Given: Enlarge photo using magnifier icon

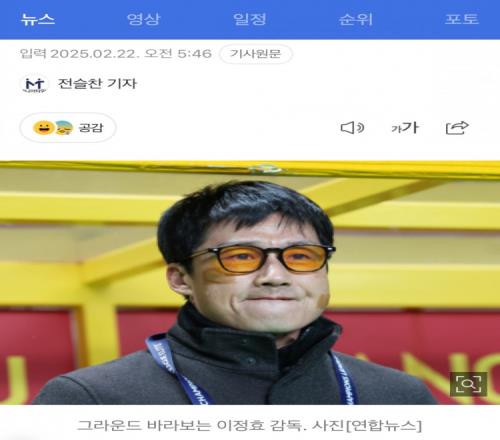Looking at the screenshot, I should coord(468,384).
